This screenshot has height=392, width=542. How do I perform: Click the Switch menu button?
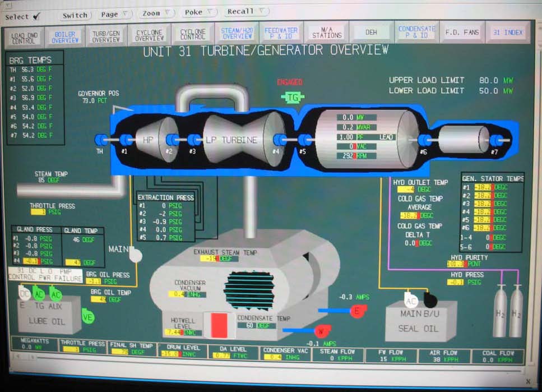click(x=75, y=15)
